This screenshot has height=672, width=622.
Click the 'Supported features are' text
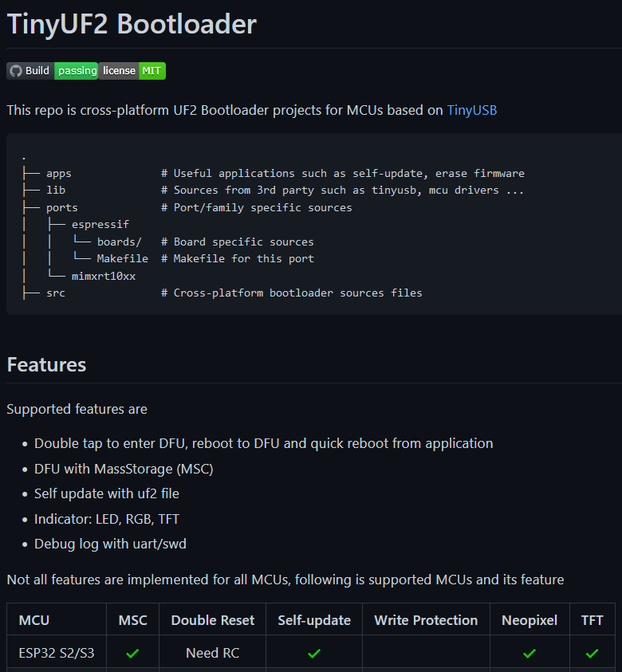click(x=77, y=409)
